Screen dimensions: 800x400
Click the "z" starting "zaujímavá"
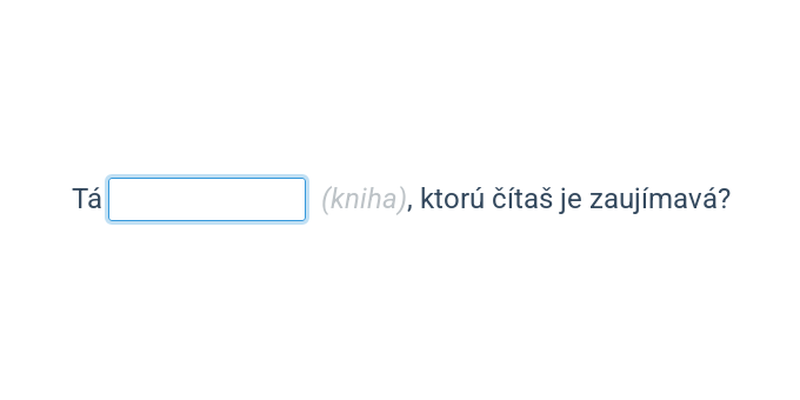point(595,202)
